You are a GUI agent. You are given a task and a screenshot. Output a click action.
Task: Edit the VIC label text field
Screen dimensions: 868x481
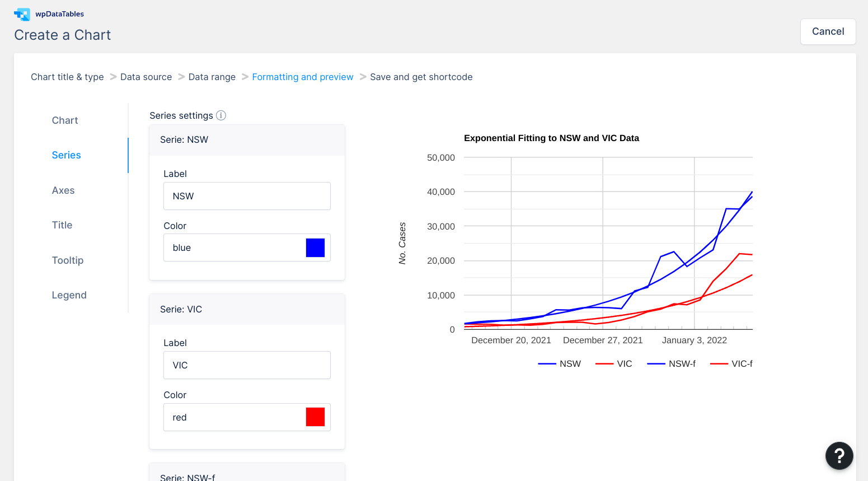(246, 365)
